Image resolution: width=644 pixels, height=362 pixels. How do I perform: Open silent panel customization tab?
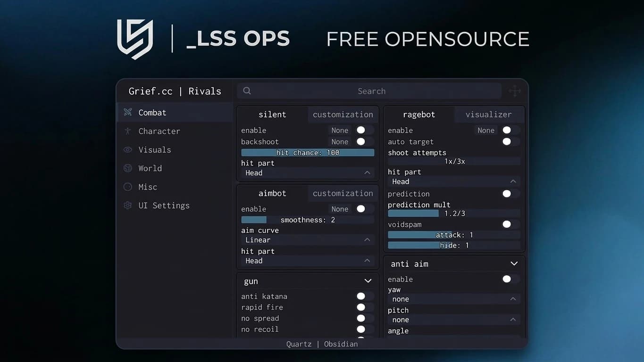[x=343, y=115]
